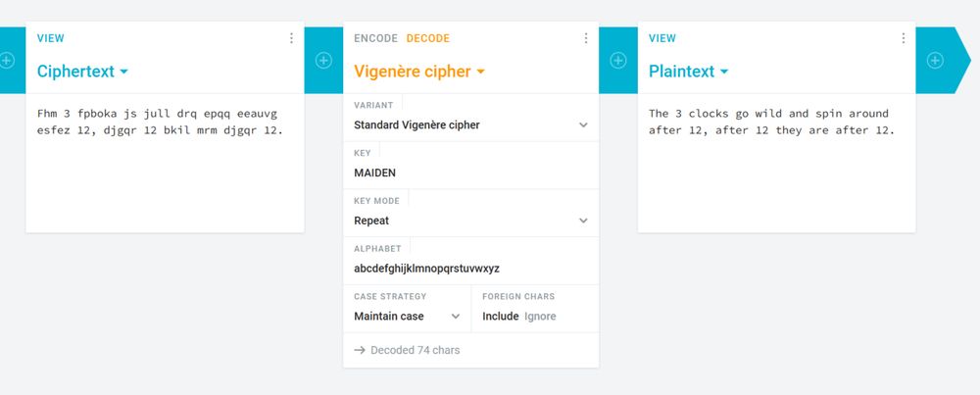Set foreign chars to Ignore
The width and height of the screenshot is (980, 395).
point(540,317)
